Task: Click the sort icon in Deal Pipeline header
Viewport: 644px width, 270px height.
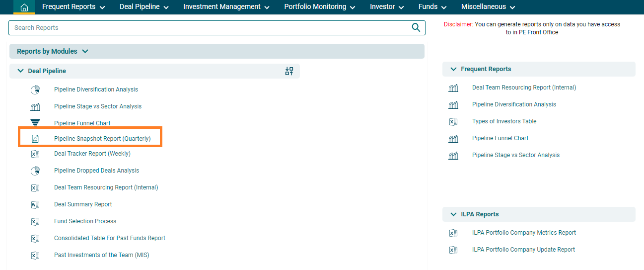Action: pos(289,71)
